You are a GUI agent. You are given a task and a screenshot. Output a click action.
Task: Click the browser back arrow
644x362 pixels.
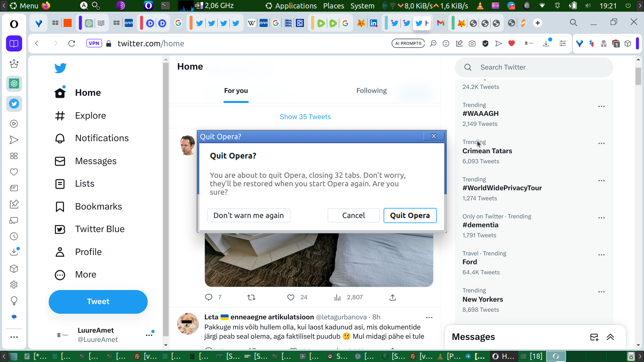point(37,43)
